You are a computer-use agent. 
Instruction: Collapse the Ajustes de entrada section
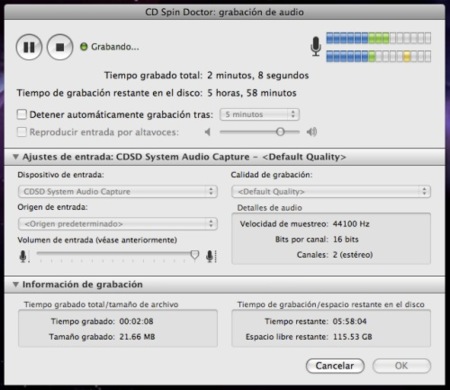click(15, 157)
